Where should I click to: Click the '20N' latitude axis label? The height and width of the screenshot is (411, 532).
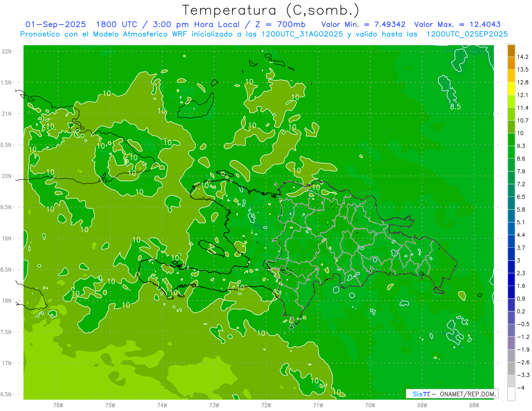click(x=7, y=176)
